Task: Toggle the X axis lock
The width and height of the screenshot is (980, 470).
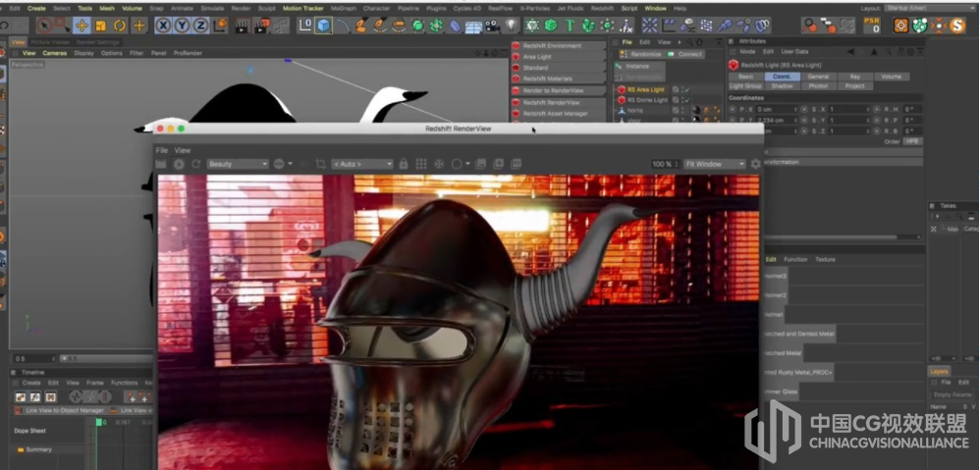Action: 163,26
